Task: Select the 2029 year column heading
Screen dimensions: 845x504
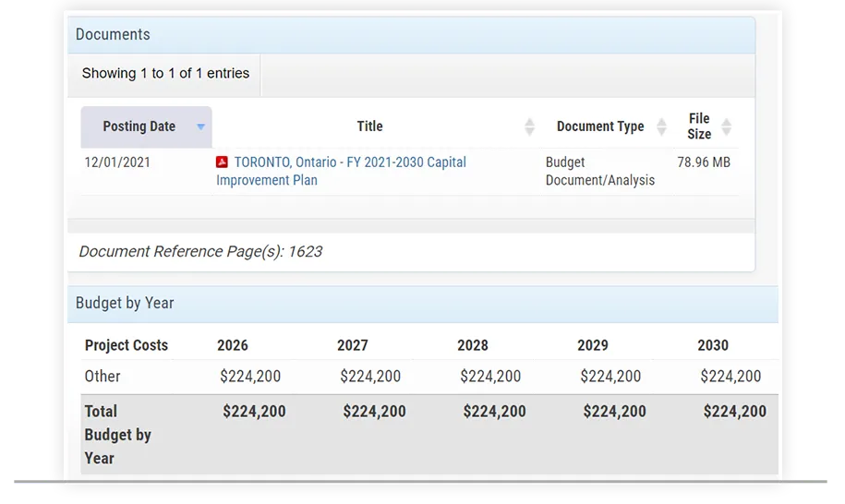Action: (x=593, y=345)
